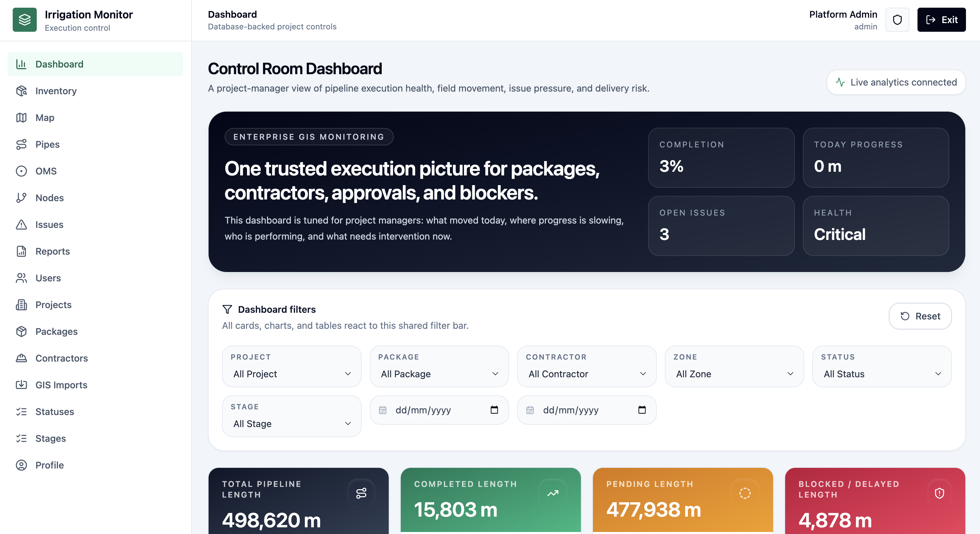Click the pipeline icon on Total Pipeline Length card
The height and width of the screenshot is (534, 980).
pyautogui.click(x=361, y=493)
